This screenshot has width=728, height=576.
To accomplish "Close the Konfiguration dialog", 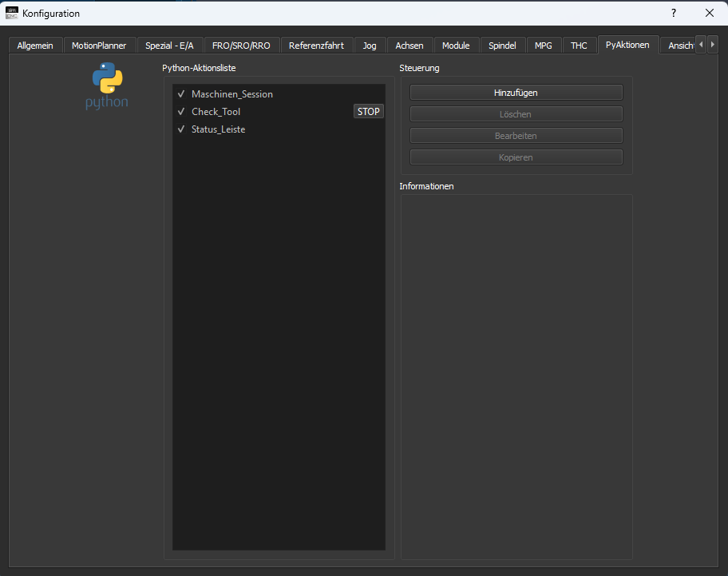I will coord(710,13).
